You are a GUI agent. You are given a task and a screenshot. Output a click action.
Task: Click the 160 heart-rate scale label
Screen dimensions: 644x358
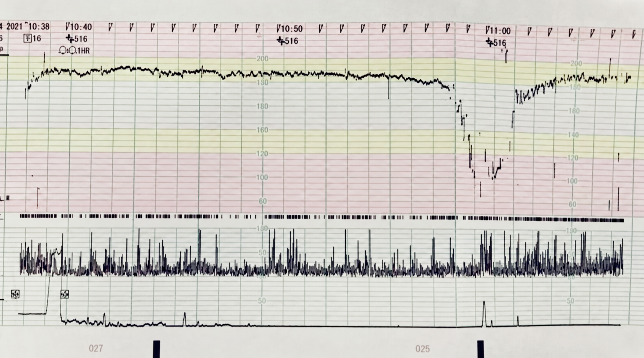click(x=262, y=130)
